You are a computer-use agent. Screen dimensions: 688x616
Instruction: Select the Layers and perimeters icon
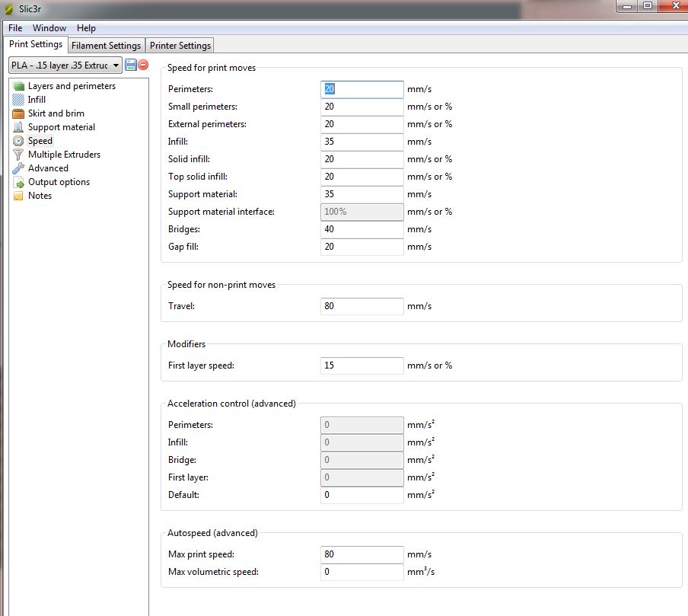[18, 86]
